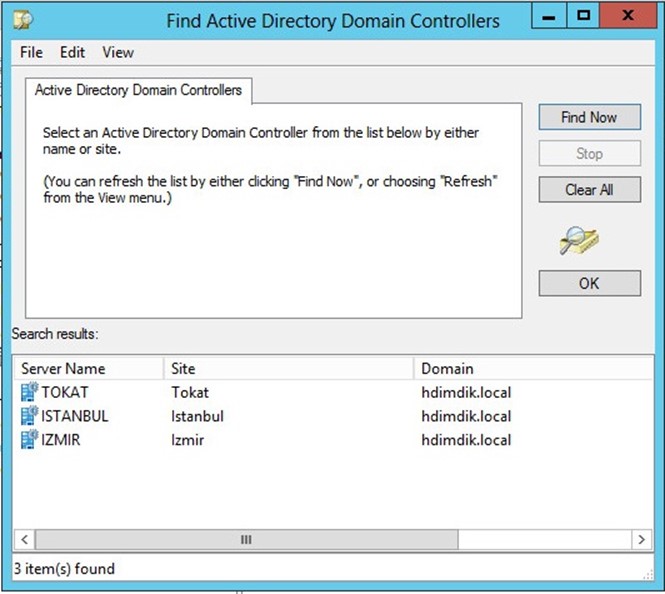Select the TOKAT server name
The image size is (665, 594).
click(x=65, y=392)
